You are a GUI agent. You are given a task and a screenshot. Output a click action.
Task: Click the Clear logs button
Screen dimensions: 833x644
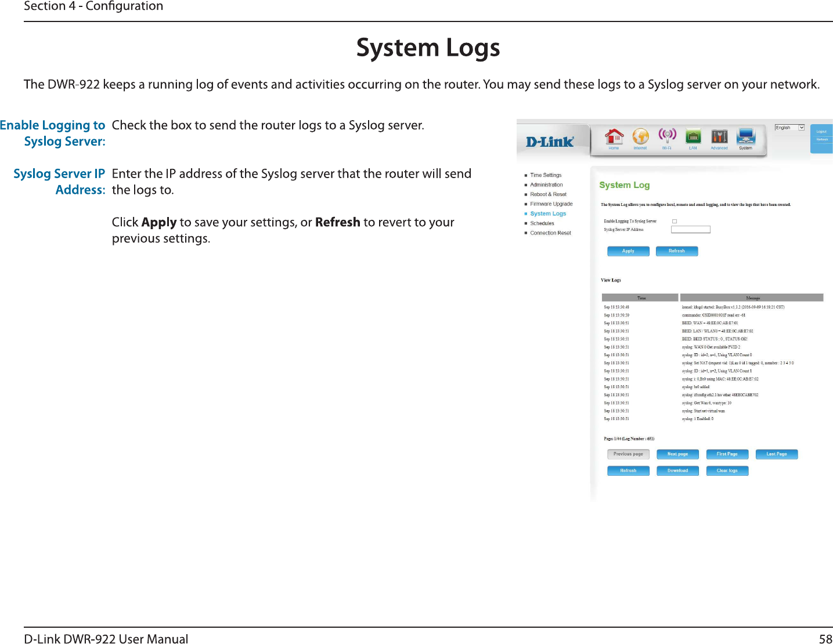click(727, 471)
